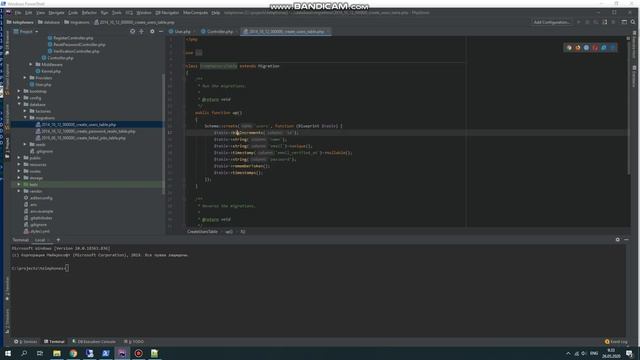Expand the tests folder
Screen dimensions: 640x360
19,184
